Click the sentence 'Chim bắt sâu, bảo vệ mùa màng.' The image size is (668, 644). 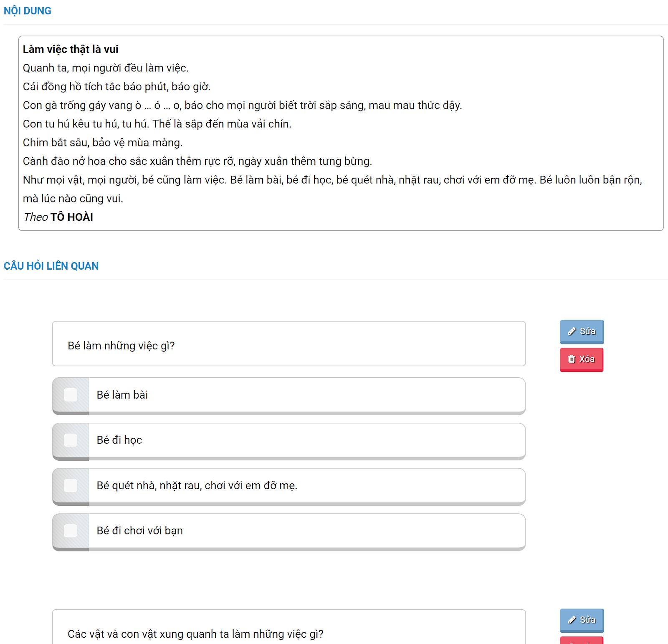point(103,142)
